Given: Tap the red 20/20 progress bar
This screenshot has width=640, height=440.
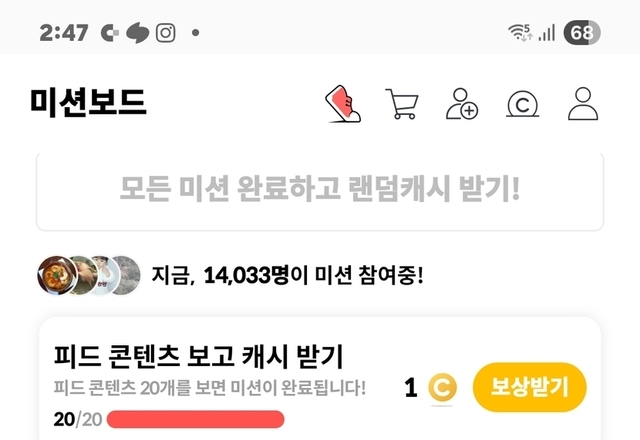Looking at the screenshot, I should [x=196, y=420].
